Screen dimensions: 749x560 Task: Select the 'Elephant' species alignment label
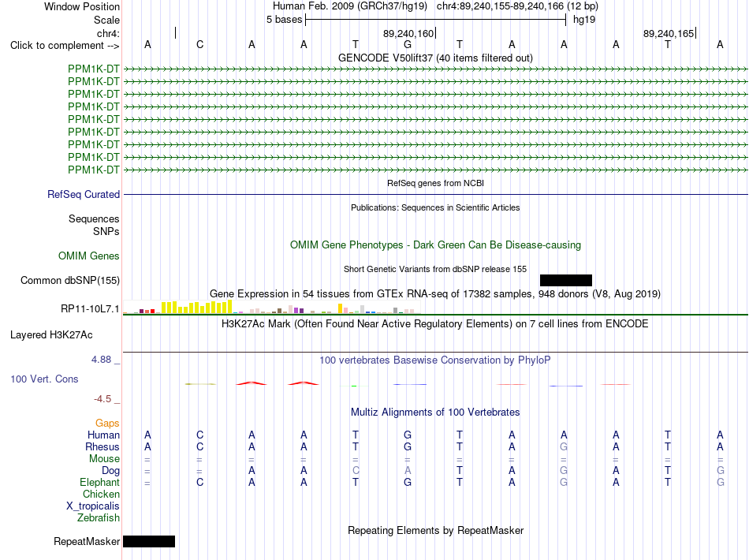click(x=99, y=482)
